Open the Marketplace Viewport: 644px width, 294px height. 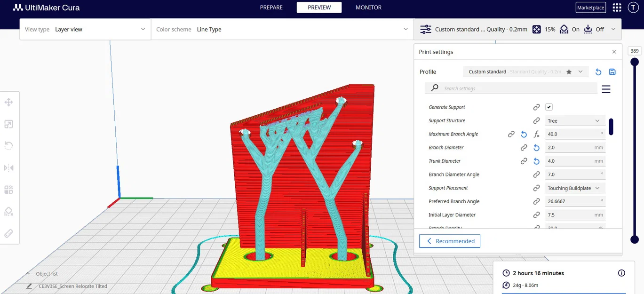(x=590, y=7)
